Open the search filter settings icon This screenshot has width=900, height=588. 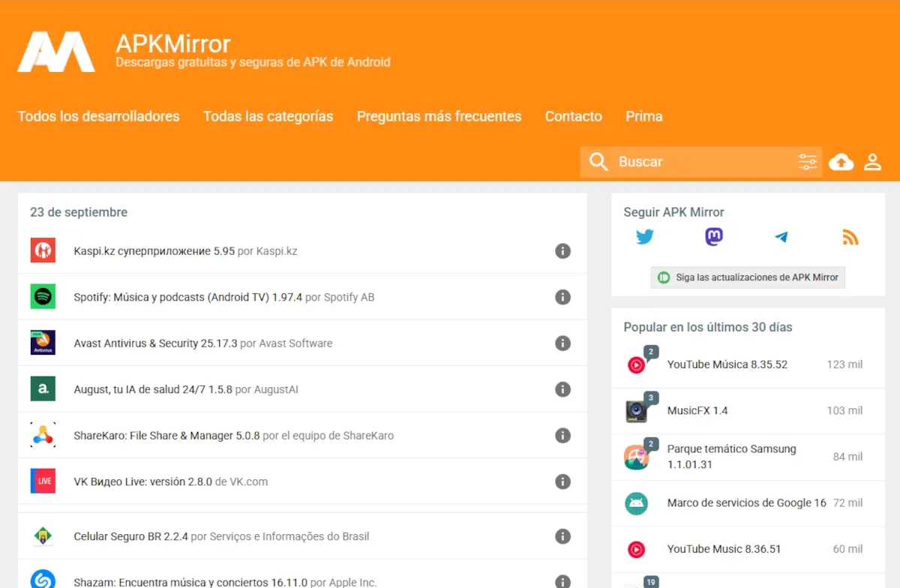tap(808, 162)
